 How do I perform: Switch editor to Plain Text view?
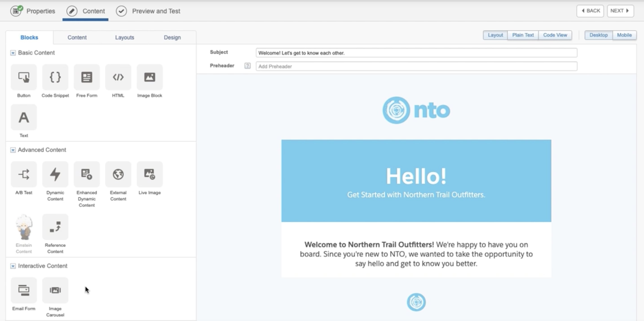pyautogui.click(x=523, y=35)
